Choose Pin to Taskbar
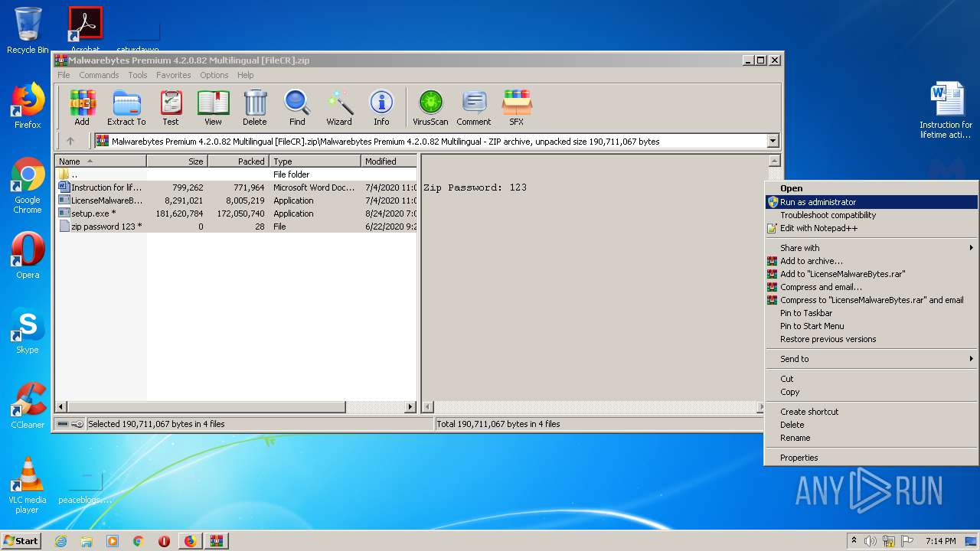Image resolution: width=980 pixels, height=551 pixels. (x=872, y=313)
